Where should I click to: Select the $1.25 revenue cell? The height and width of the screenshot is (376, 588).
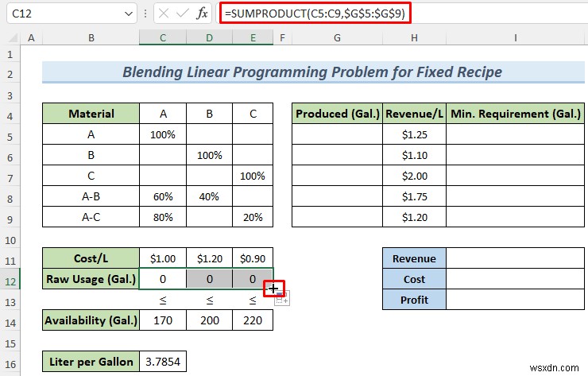(414, 134)
